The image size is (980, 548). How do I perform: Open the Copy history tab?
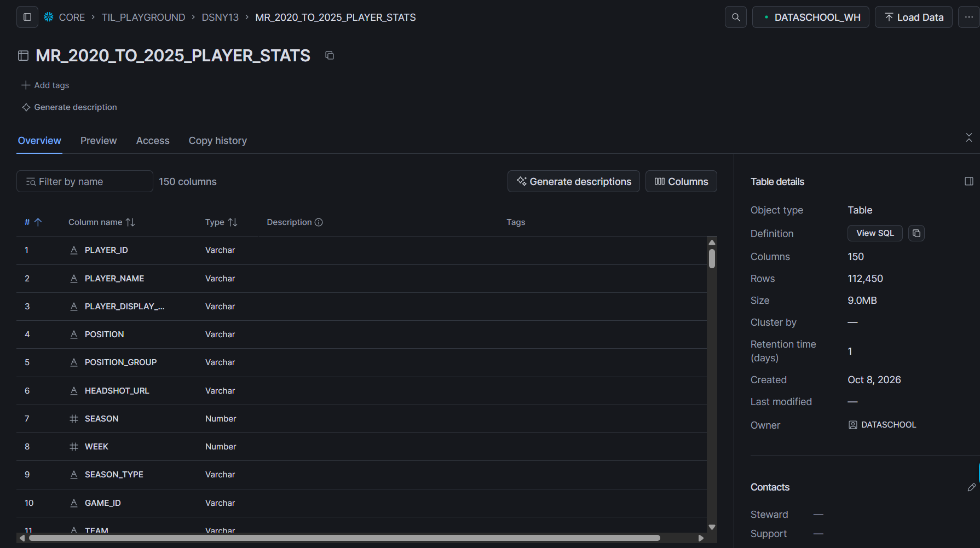point(218,141)
